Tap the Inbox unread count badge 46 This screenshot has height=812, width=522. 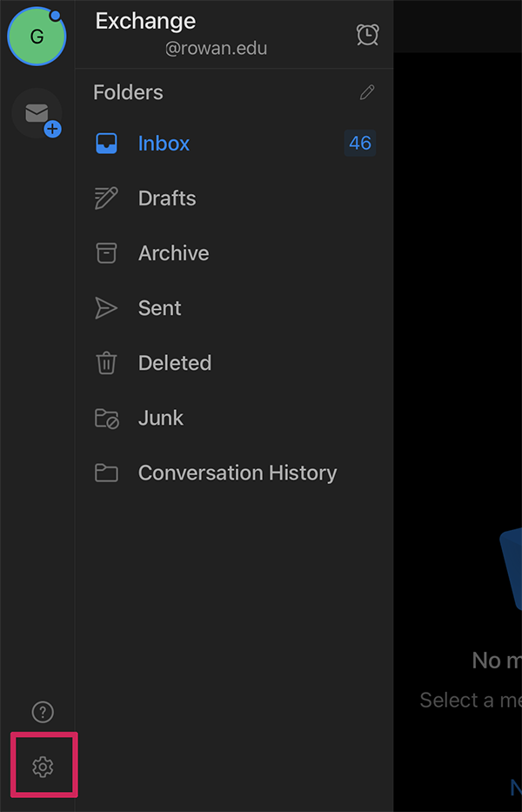tap(359, 144)
